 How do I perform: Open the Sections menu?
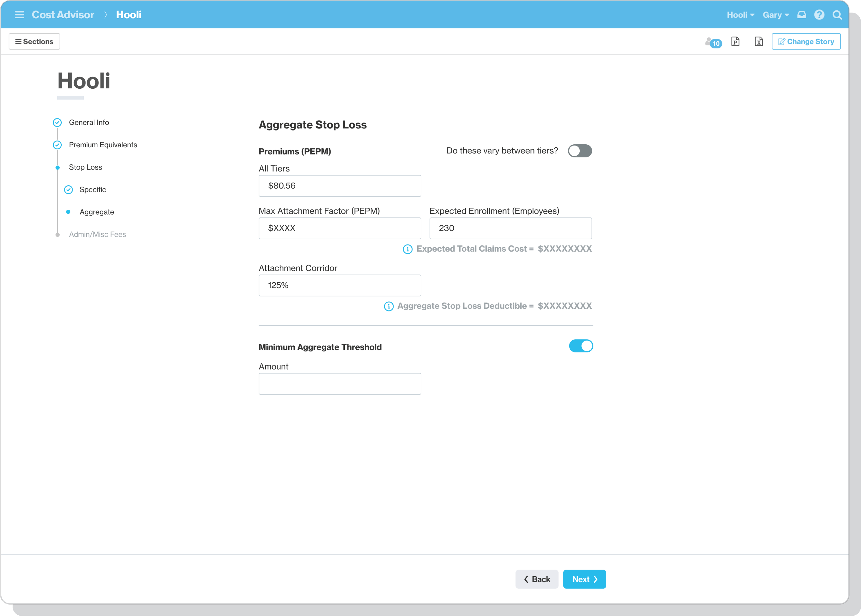[x=34, y=42]
